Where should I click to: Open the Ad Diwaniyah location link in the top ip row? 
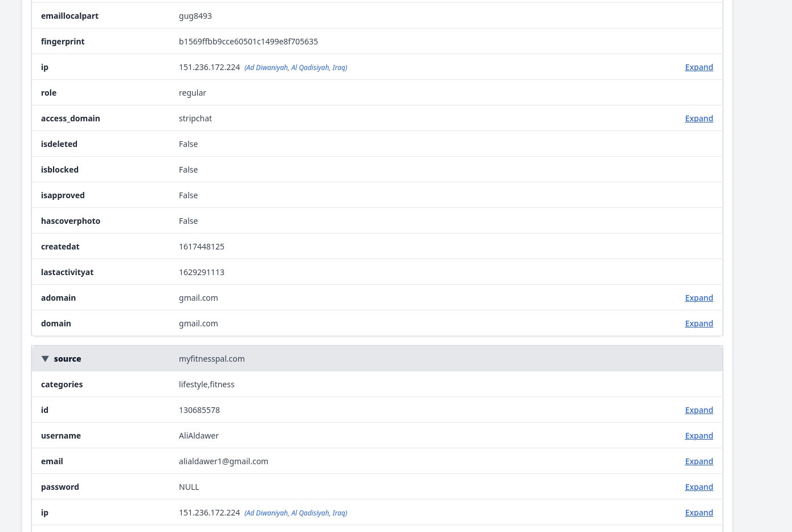tap(296, 68)
